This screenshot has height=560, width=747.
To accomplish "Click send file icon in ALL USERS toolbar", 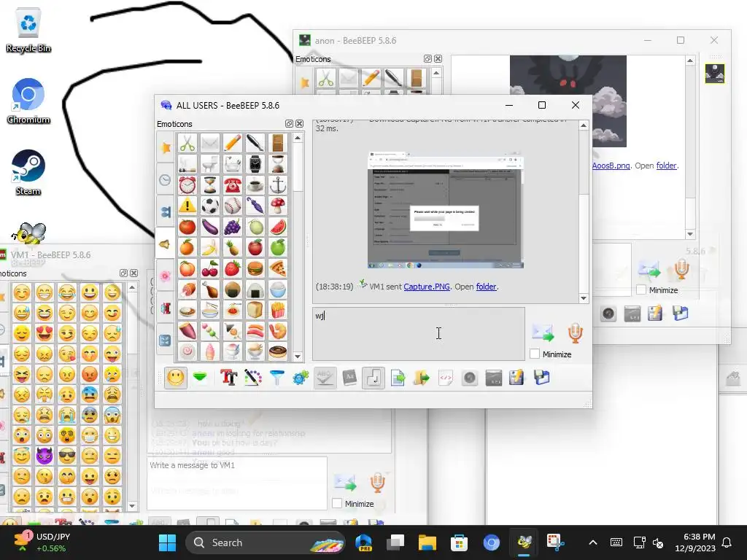I will tap(398, 378).
